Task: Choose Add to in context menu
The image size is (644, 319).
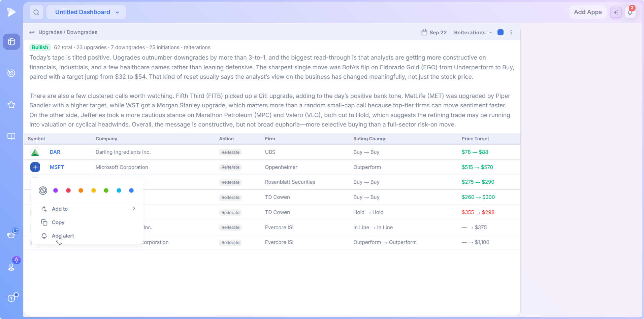Action: click(x=87, y=209)
